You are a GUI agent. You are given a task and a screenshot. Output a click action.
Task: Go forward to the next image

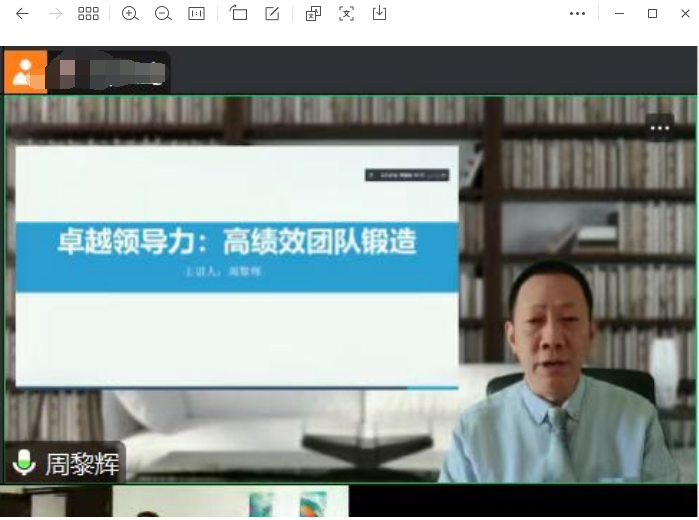click(x=56, y=14)
